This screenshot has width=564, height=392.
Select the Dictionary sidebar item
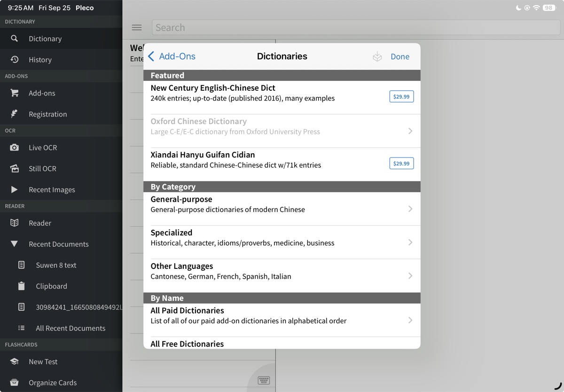pyautogui.click(x=61, y=39)
